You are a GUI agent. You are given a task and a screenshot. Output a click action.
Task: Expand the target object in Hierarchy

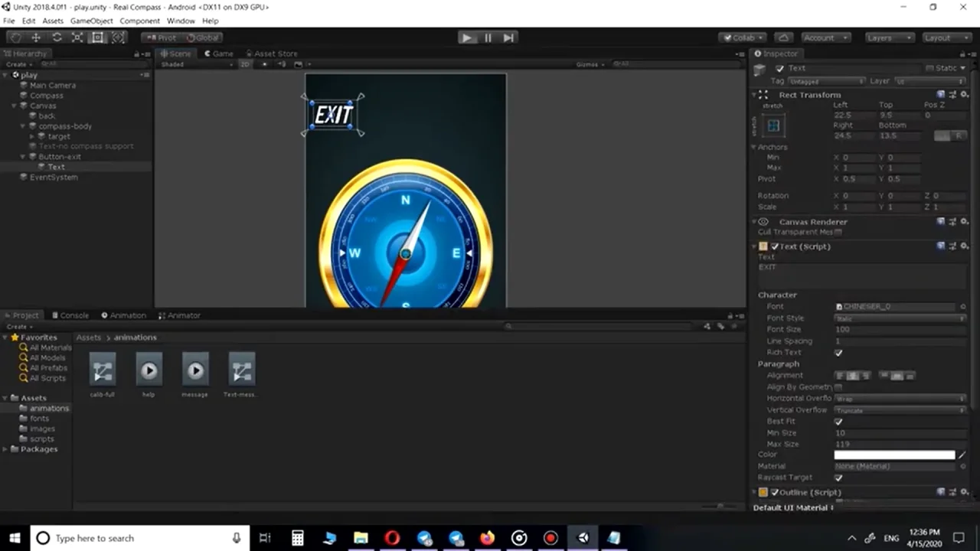coord(32,136)
